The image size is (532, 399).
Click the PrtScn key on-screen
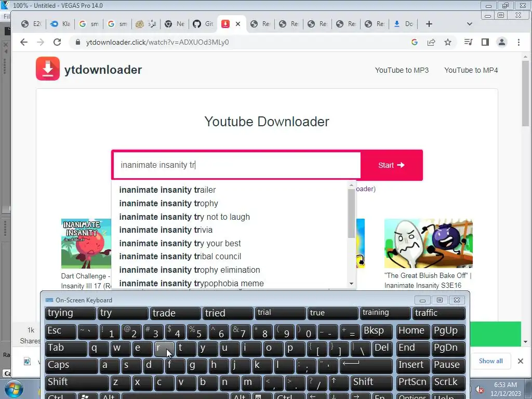413,383
